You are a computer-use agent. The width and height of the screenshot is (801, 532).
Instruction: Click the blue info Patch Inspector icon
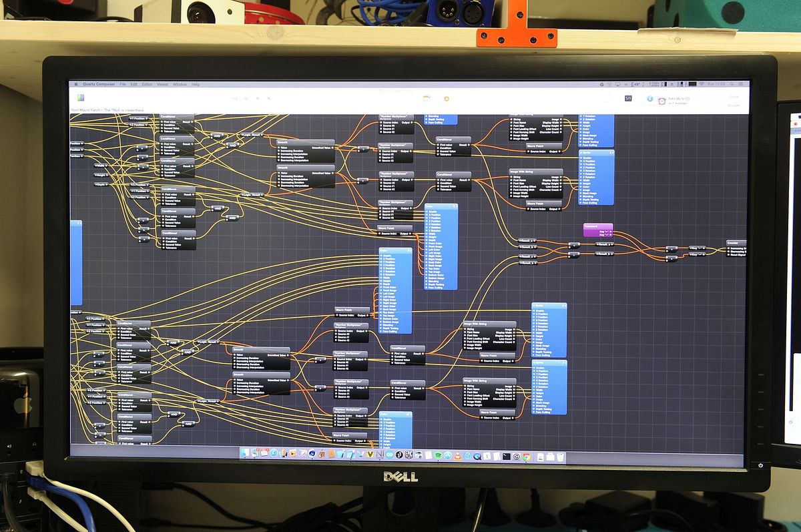[x=650, y=99]
